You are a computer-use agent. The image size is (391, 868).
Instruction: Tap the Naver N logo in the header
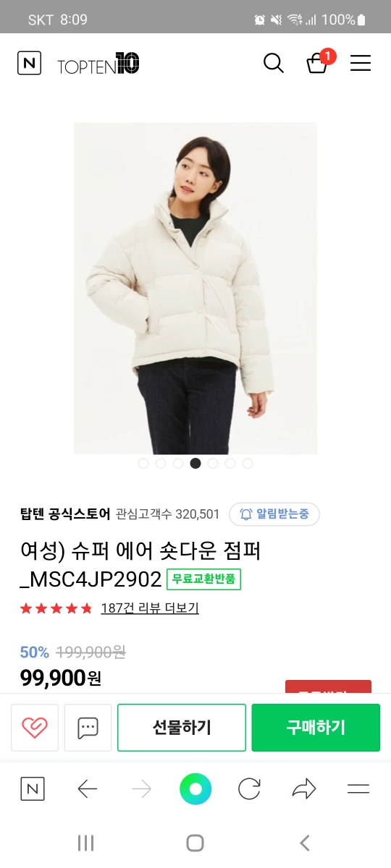29,64
